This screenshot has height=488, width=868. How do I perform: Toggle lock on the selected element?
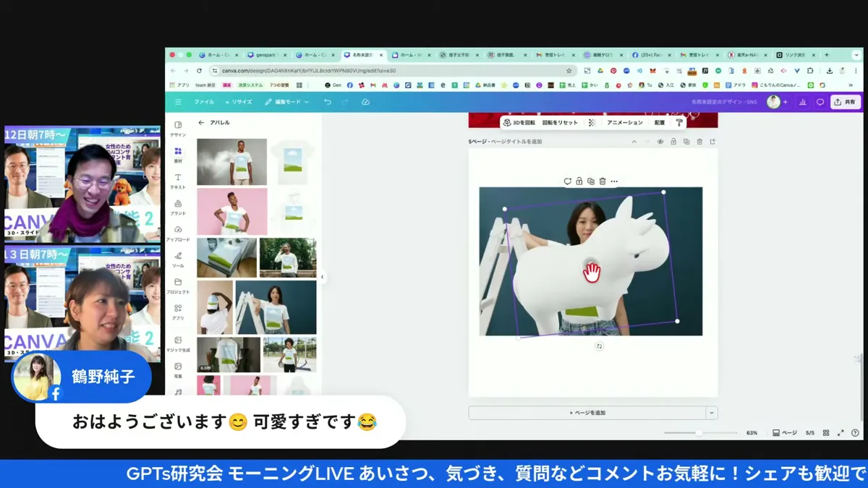(579, 181)
